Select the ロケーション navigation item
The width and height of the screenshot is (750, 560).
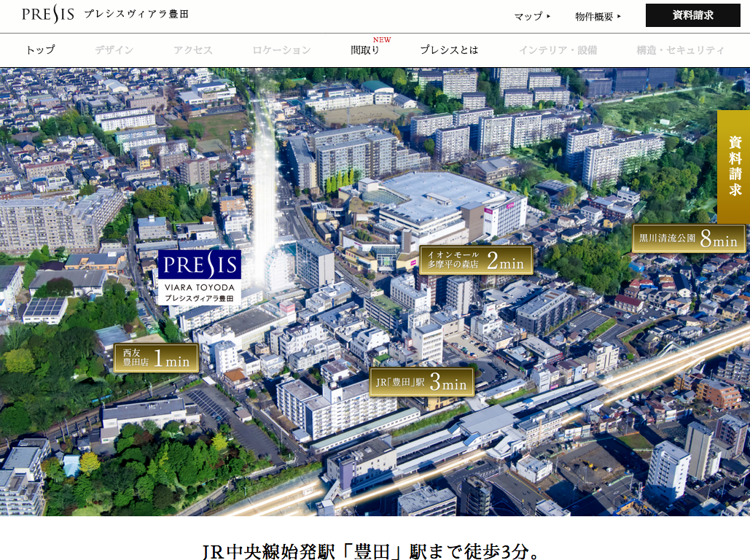point(281,50)
